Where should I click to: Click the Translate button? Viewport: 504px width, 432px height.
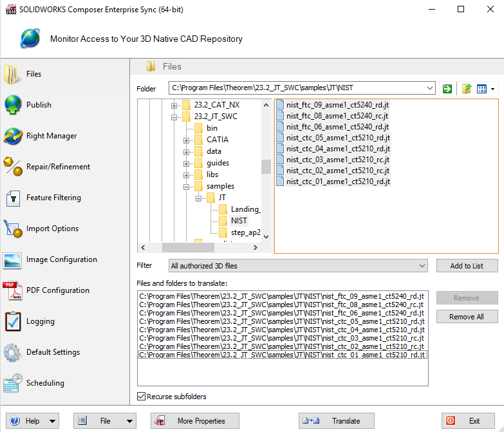coord(337,421)
